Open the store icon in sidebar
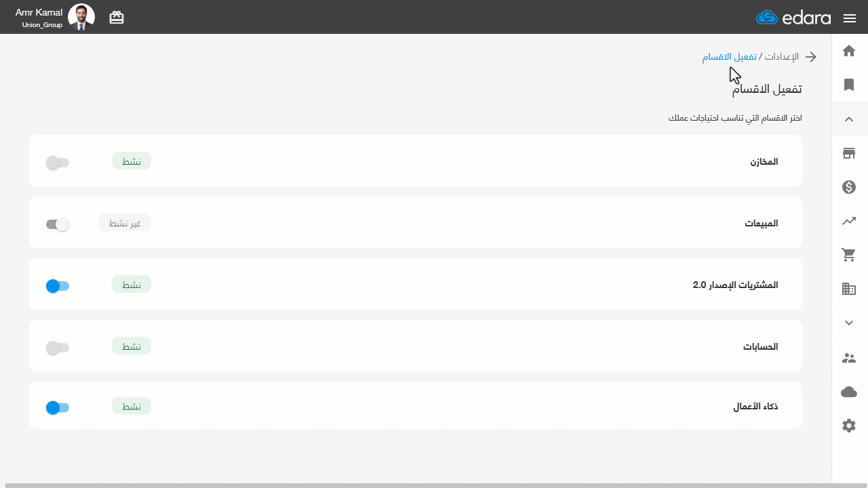 coord(849,153)
